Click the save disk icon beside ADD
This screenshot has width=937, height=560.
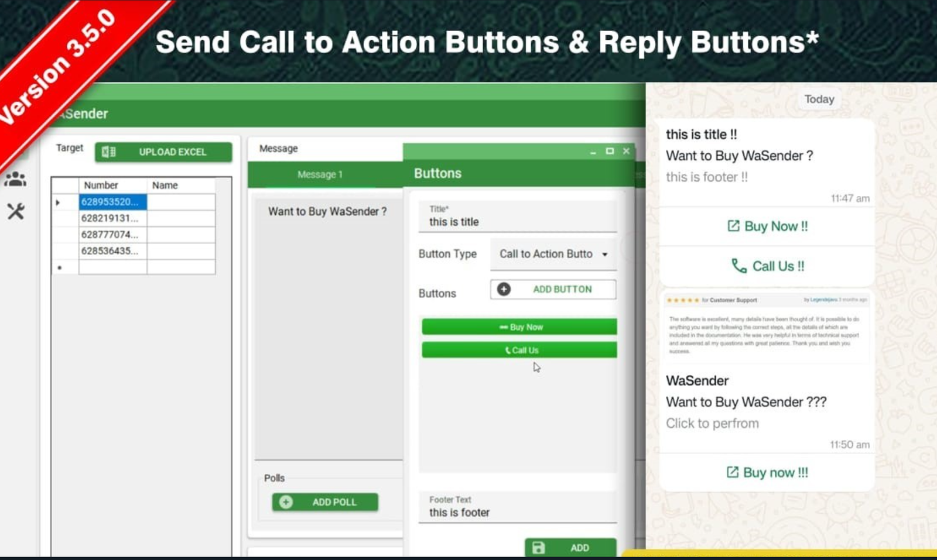[x=538, y=548]
